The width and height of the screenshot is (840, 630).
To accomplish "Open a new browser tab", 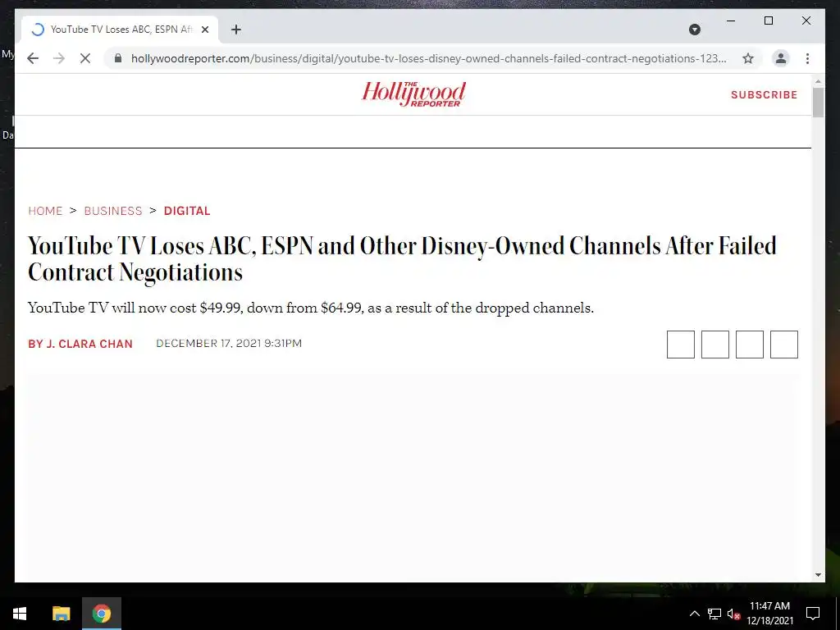I will click(x=236, y=30).
